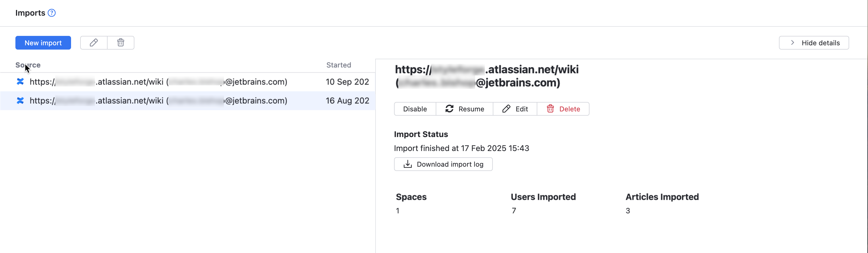The height and width of the screenshot is (253, 868).
Task: Sort by the Started column header
Action: click(338, 65)
